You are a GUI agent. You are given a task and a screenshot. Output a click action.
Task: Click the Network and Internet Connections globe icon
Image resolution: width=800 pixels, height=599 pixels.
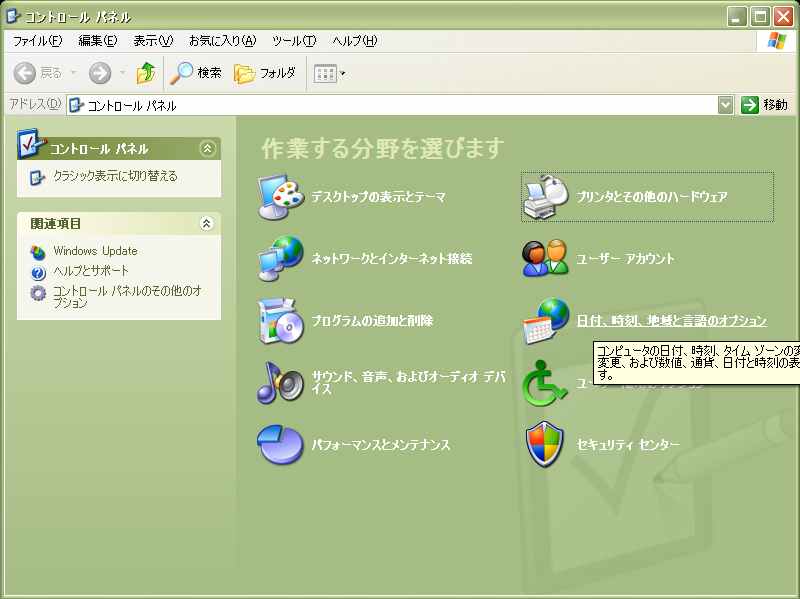[x=280, y=259]
